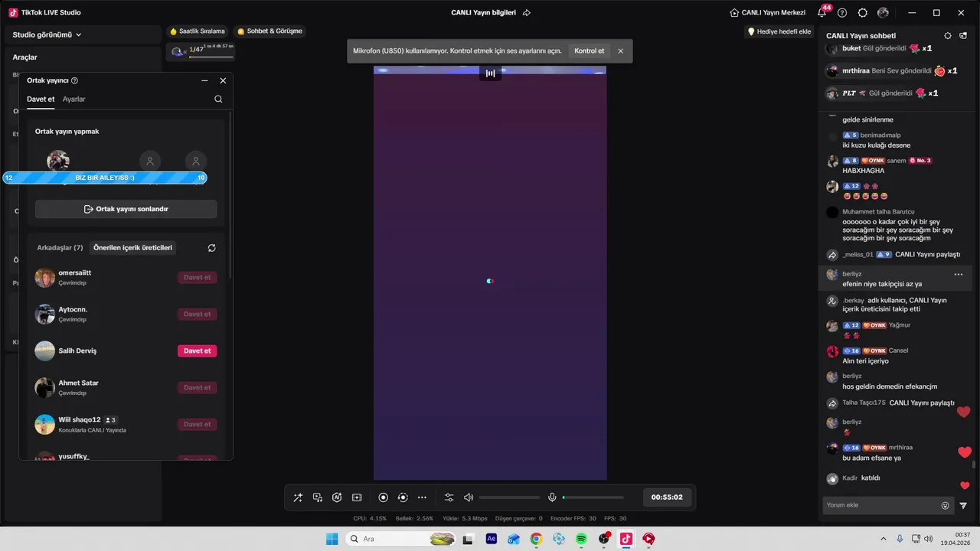Viewport: 980px width, 551px height.
Task: Click host avatar in Ortak yayın yapmak
Action: pos(58,161)
